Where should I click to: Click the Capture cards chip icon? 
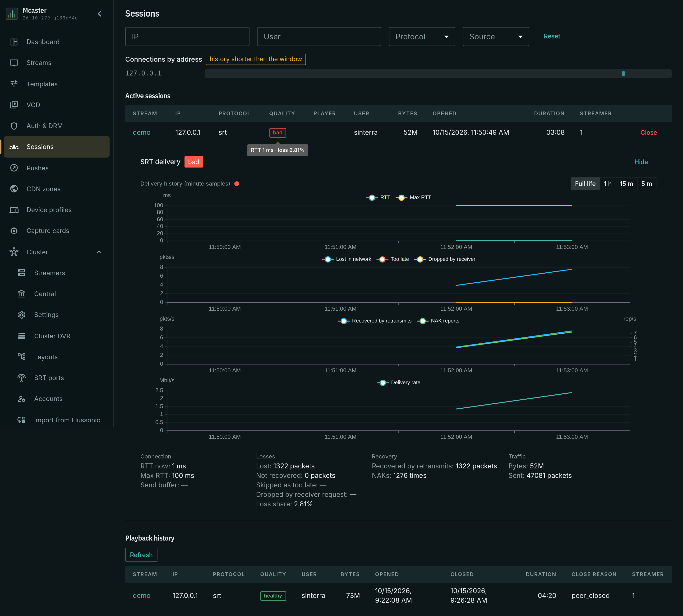click(14, 231)
